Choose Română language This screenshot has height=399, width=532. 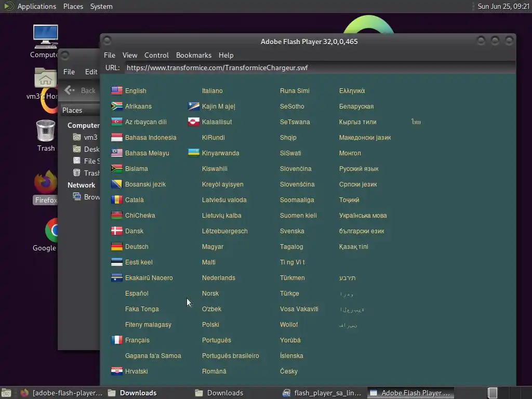pyautogui.click(x=214, y=371)
